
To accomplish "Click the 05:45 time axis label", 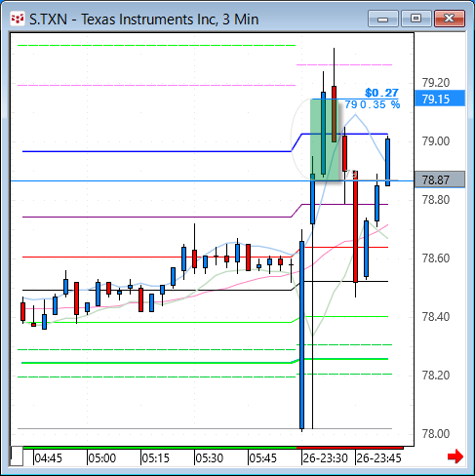I will point(262,458).
